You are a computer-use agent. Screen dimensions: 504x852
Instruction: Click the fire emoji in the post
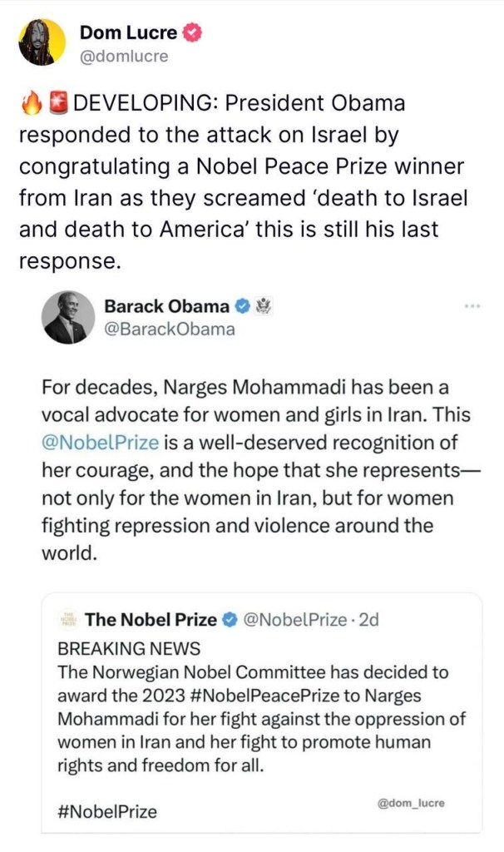coord(31,103)
